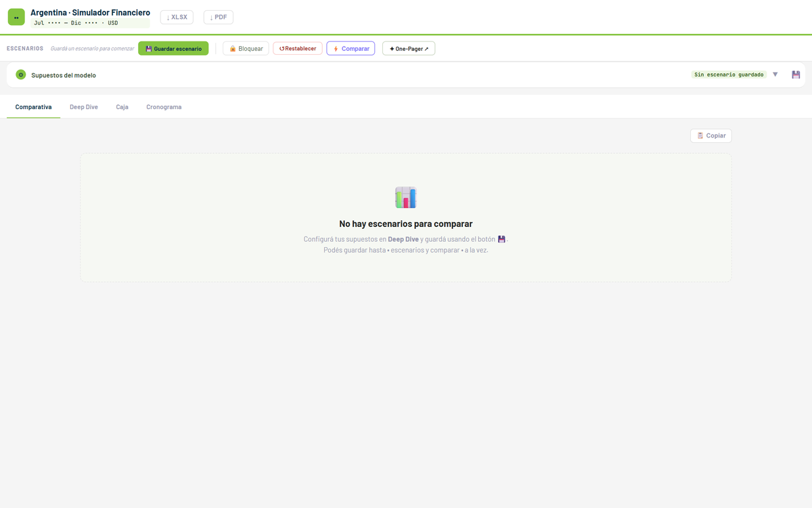
Task: Click the green app logo icon
Action: [16, 17]
